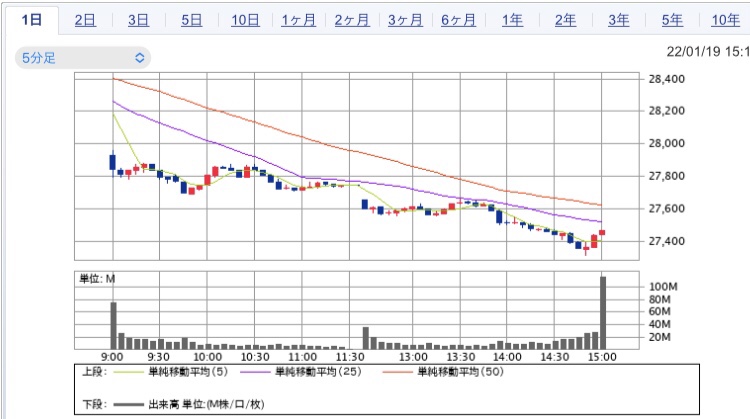Click the 13:30 time axis label
The width and height of the screenshot is (750, 419).
coord(461,357)
